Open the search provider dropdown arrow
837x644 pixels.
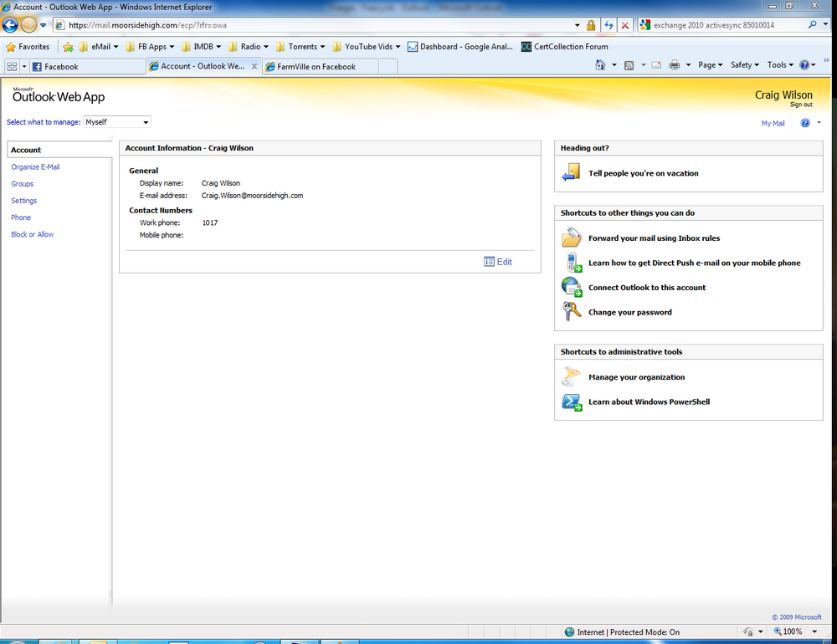pos(825,24)
